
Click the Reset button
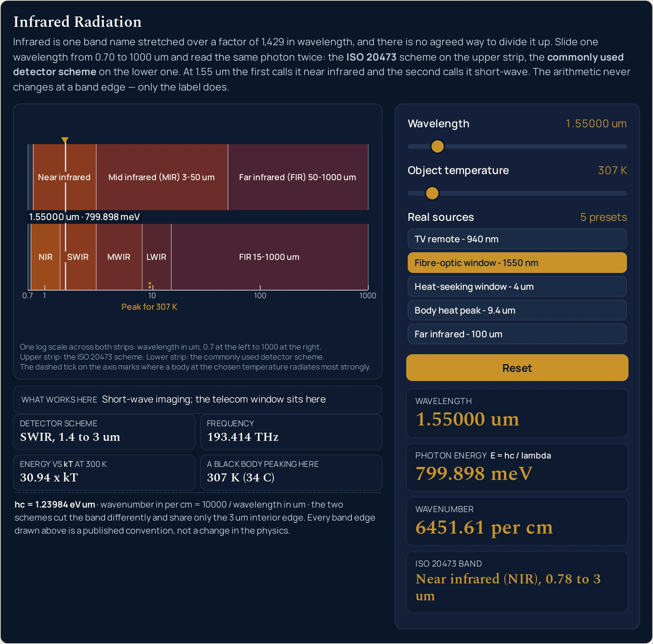click(x=517, y=368)
